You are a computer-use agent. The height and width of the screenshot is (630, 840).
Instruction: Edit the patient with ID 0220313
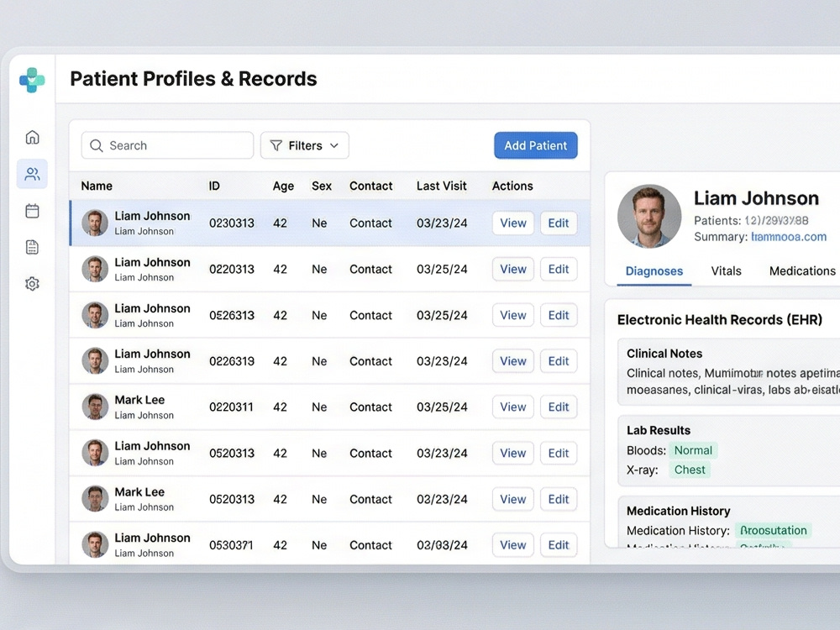pyautogui.click(x=559, y=269)
